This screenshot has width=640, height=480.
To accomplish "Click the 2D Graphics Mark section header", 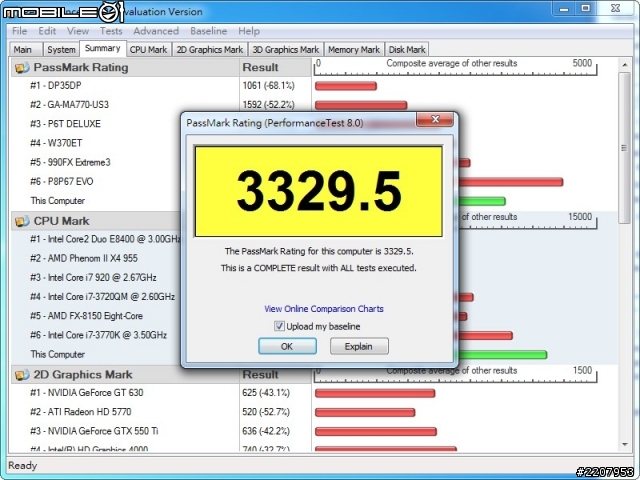I will point(125,374).
